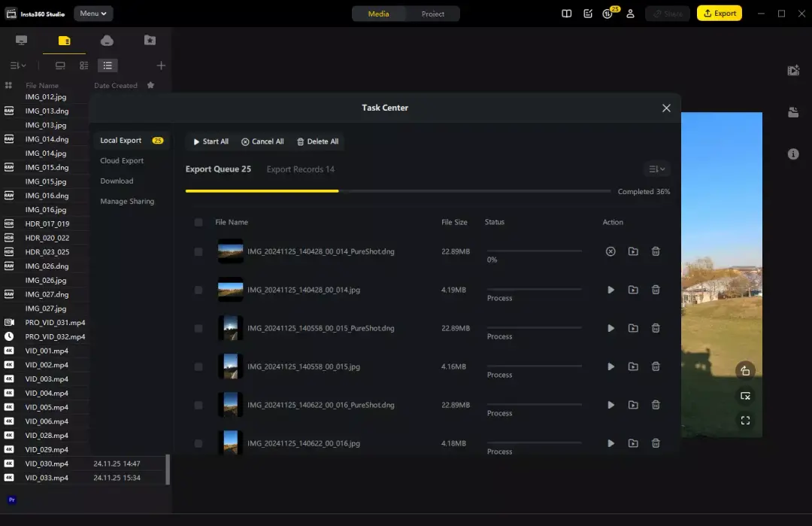Click the Delete All button
This screenshot has height=526, width=812.
(317, 141)
